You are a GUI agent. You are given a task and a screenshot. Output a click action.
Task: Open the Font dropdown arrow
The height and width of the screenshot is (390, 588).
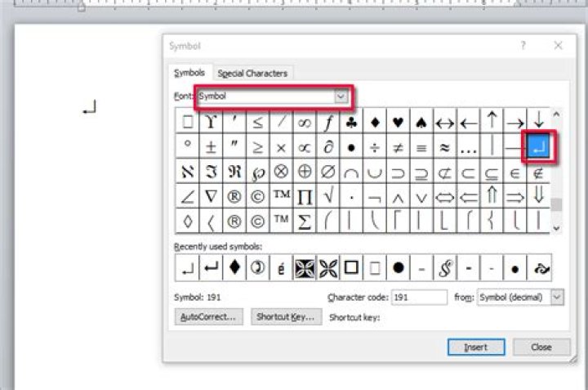341,96
